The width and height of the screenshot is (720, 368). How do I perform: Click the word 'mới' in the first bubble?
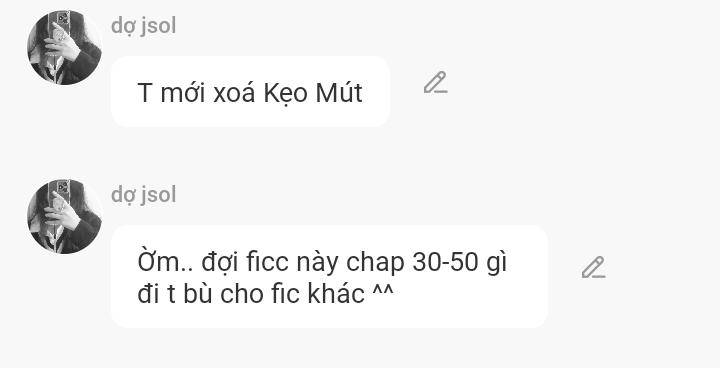pyautogui.click(x=183, y=93)
